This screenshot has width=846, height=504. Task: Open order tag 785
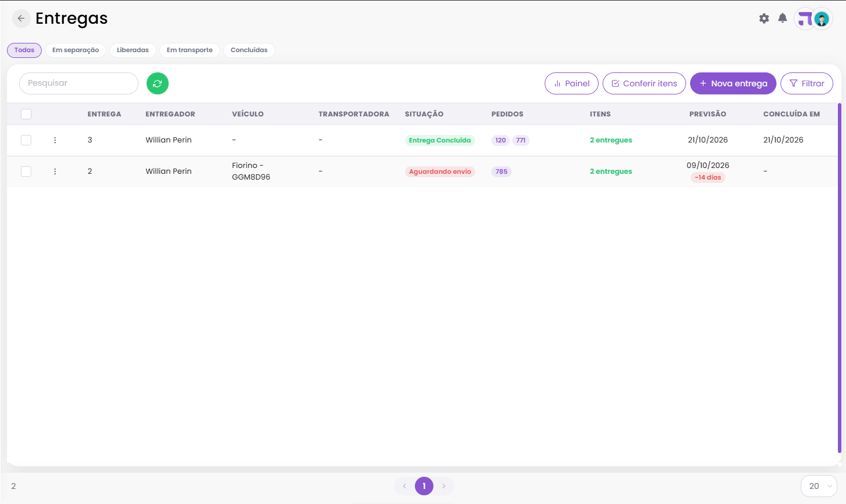click(x=502, y=171)
